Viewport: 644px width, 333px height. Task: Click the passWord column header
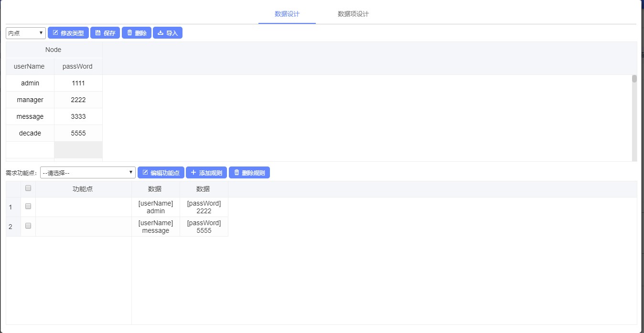[77, 66]
